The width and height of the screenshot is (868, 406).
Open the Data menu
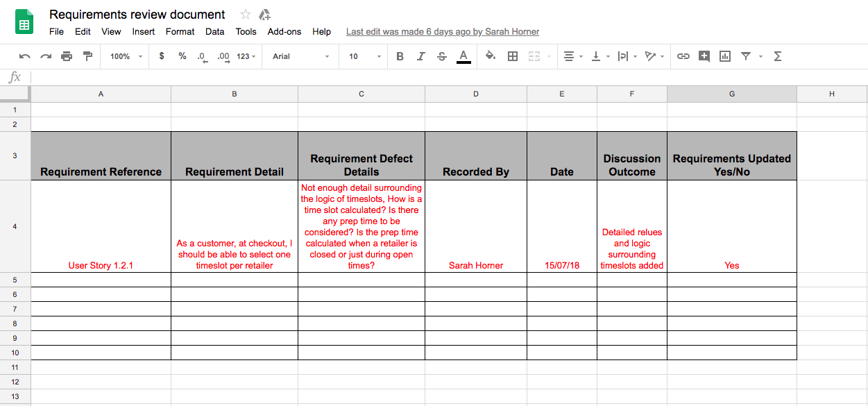[215, 31]
